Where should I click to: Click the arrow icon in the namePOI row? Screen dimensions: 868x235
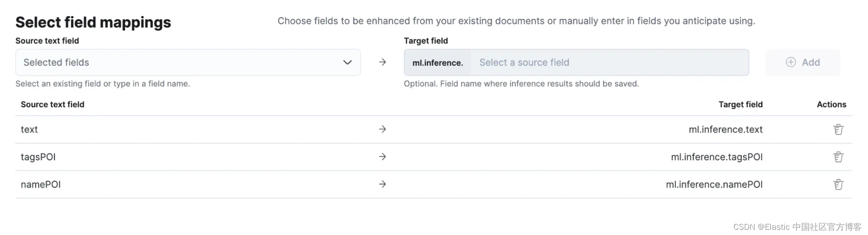[382, 185]
